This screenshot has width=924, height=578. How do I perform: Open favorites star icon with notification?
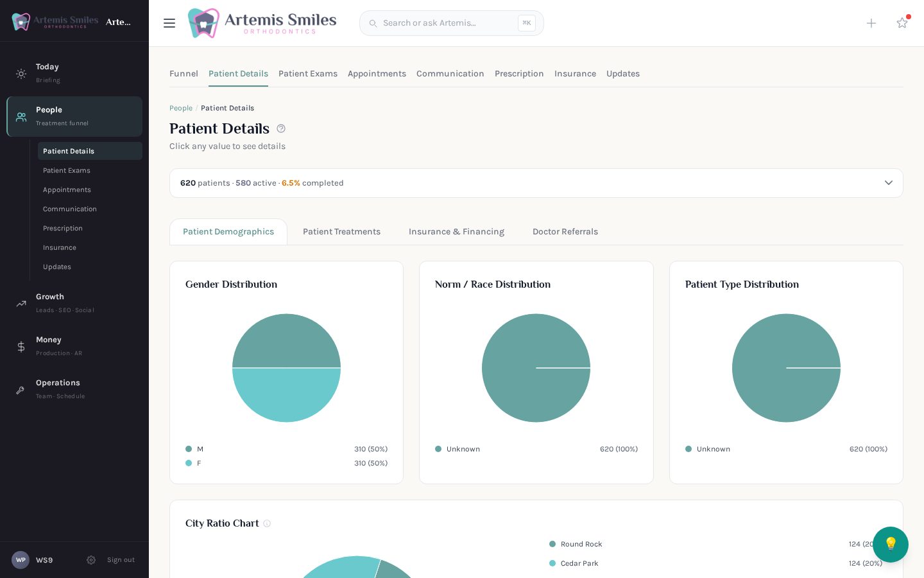click(x=902, y=22)
